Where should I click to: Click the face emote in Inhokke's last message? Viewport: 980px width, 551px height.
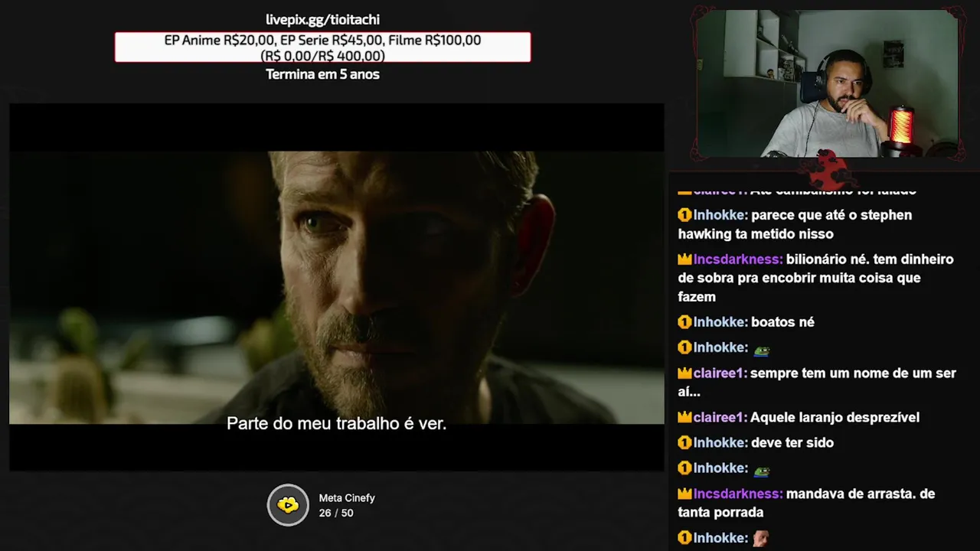(760, 538)
